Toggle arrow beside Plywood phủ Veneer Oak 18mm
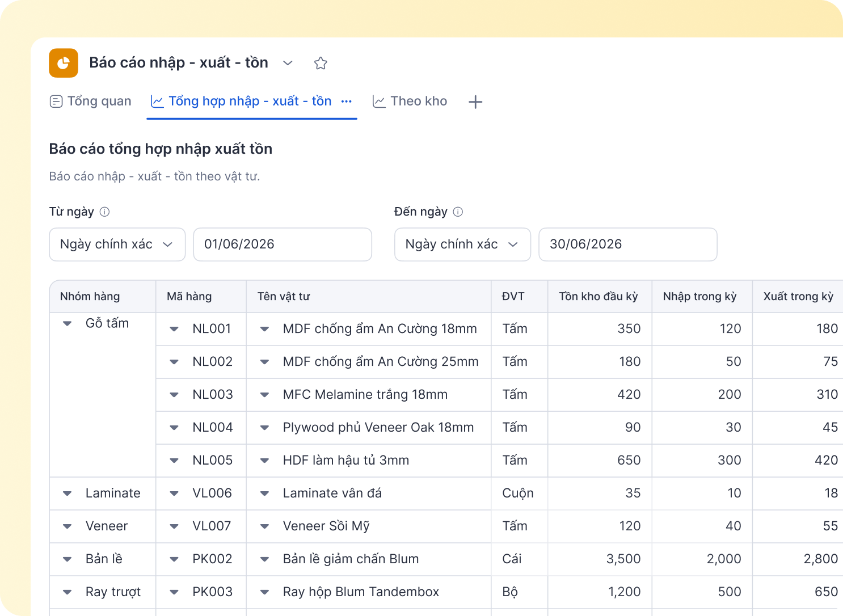 pos(264,428)
